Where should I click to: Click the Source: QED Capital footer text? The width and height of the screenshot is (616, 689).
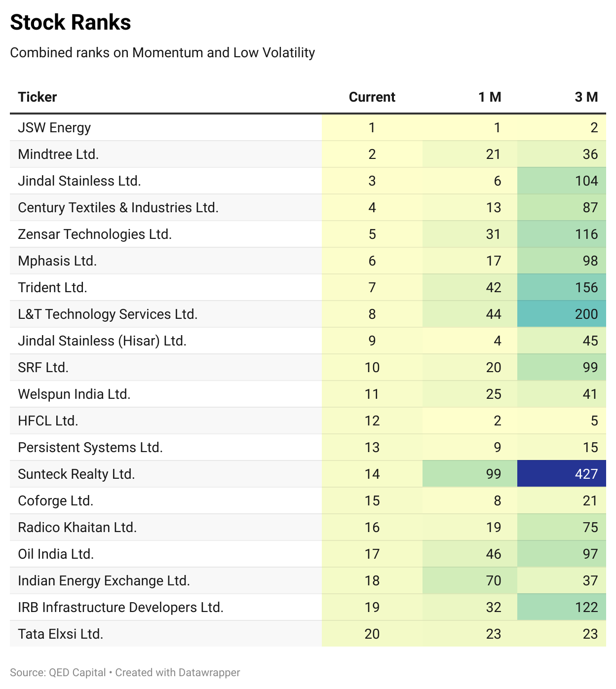(x=58, y=672)
